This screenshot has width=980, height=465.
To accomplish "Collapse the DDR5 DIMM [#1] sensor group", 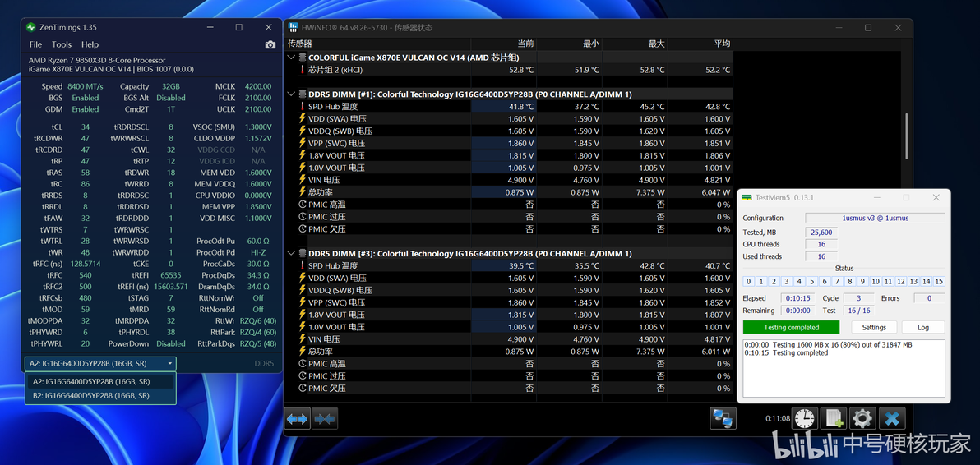I will pyautogui.click(x=291, y=94).
